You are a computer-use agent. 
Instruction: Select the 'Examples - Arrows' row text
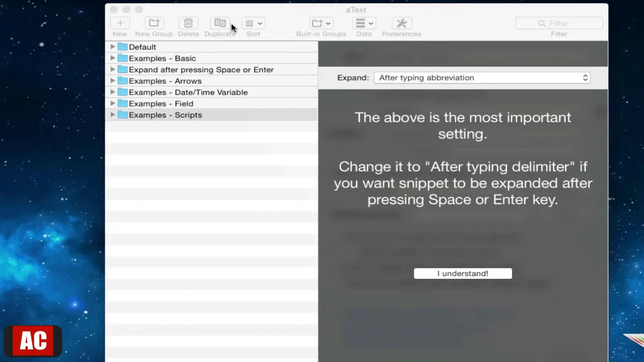click(x=165, y=81)
